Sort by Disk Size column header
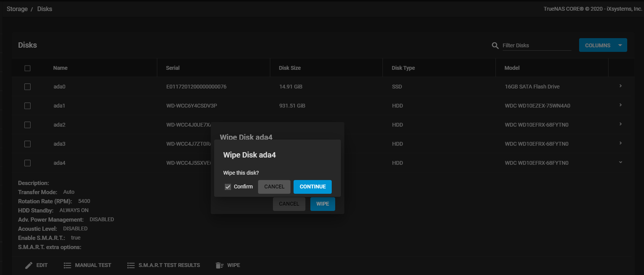644x275 pixels. pos(290,68)
